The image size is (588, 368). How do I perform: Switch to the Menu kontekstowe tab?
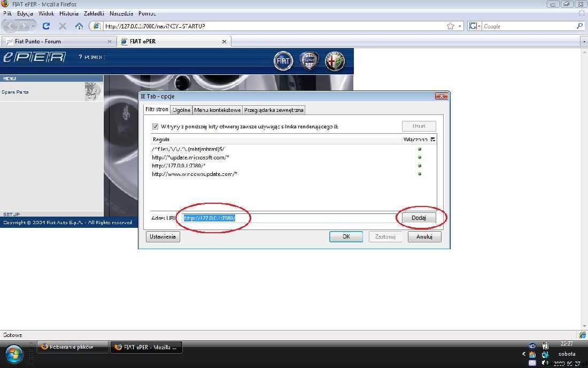click(x=217, y=110)
